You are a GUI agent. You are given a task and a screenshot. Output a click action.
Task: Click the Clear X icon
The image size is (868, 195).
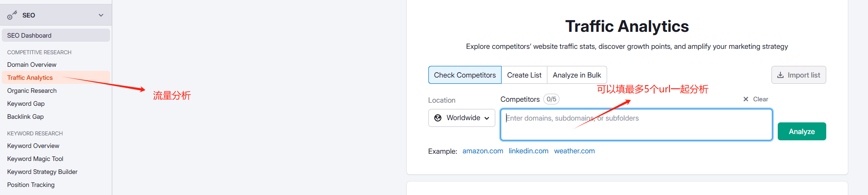(x=746, y=99)
